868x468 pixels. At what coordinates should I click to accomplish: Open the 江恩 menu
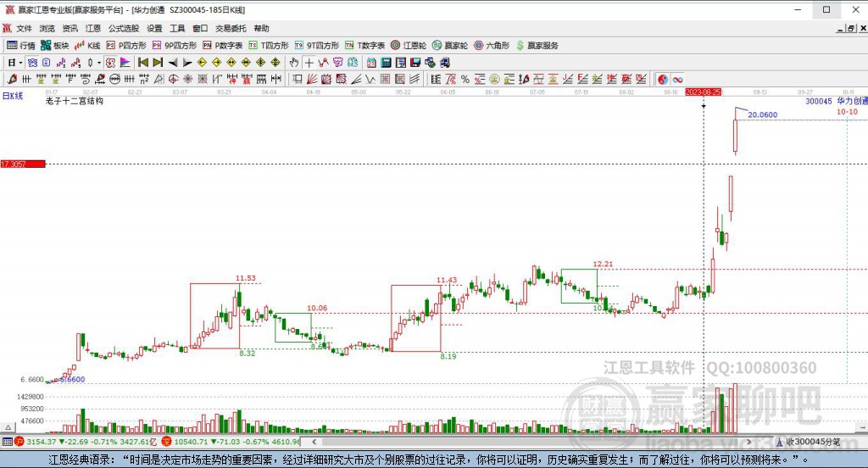click(93, 28)
